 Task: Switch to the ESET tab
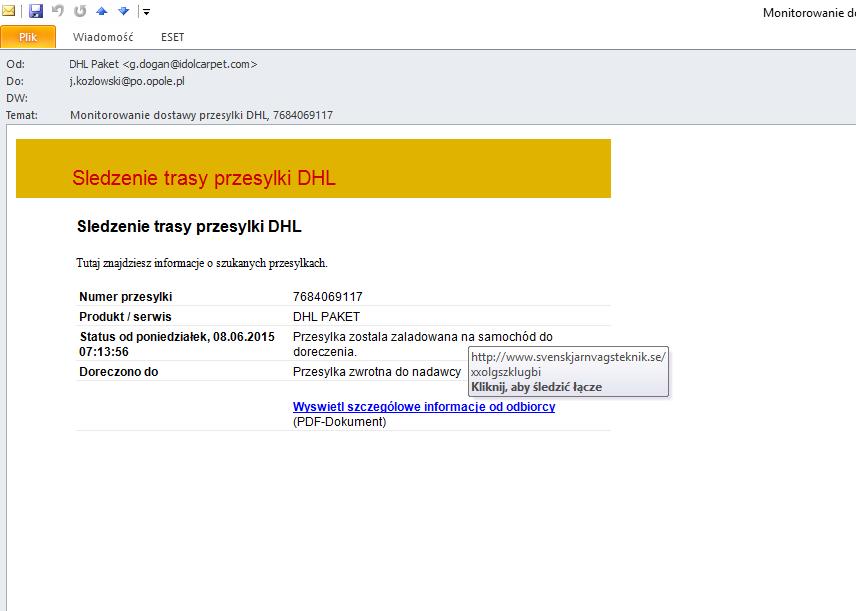pos(173,37)
